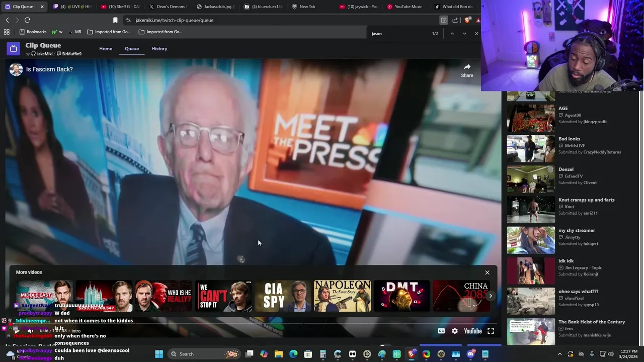
Task: Open the Napoleon suggested video thumbnail
Action: click(342, 296)
